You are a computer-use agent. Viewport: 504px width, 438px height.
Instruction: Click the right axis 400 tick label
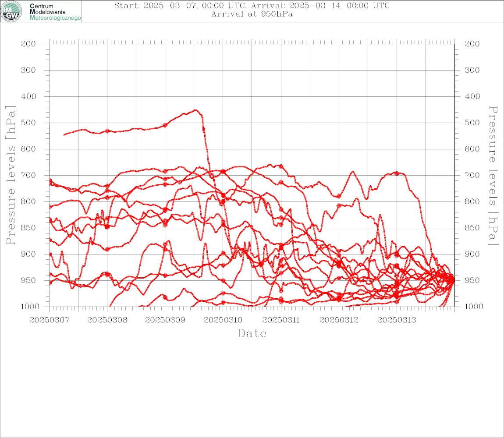(472, 96)
